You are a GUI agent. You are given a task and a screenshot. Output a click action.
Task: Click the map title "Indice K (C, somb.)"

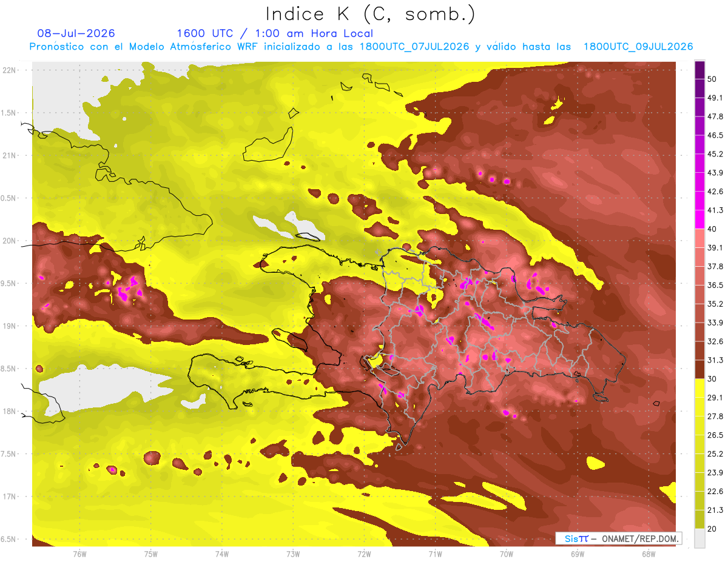tap(371, 14)
